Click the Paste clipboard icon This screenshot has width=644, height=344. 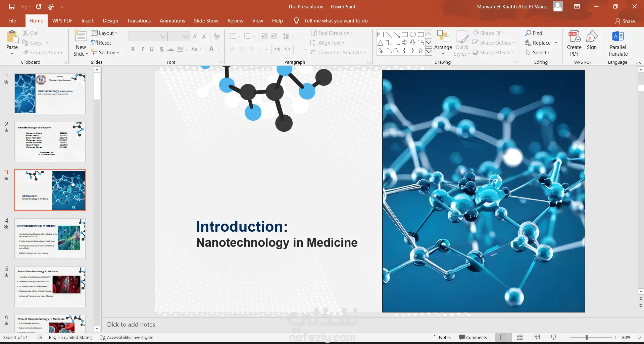(x=12, y=37)
